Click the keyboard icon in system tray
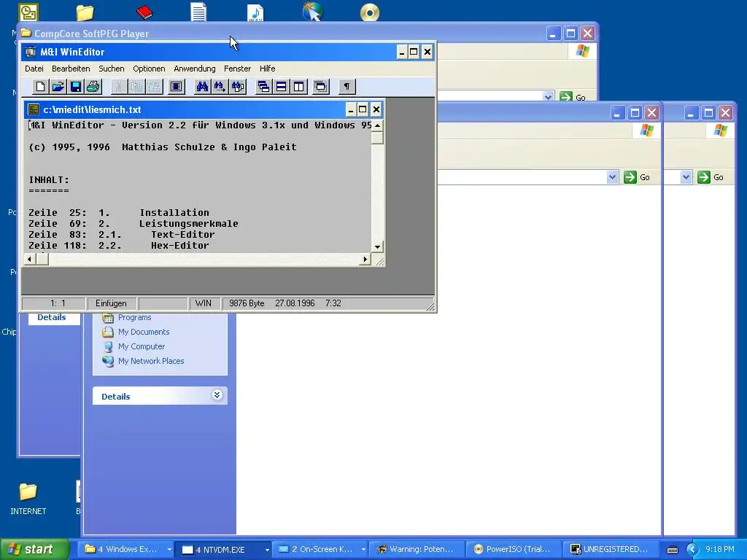747x560 pixels. click(x=673, y=550)
